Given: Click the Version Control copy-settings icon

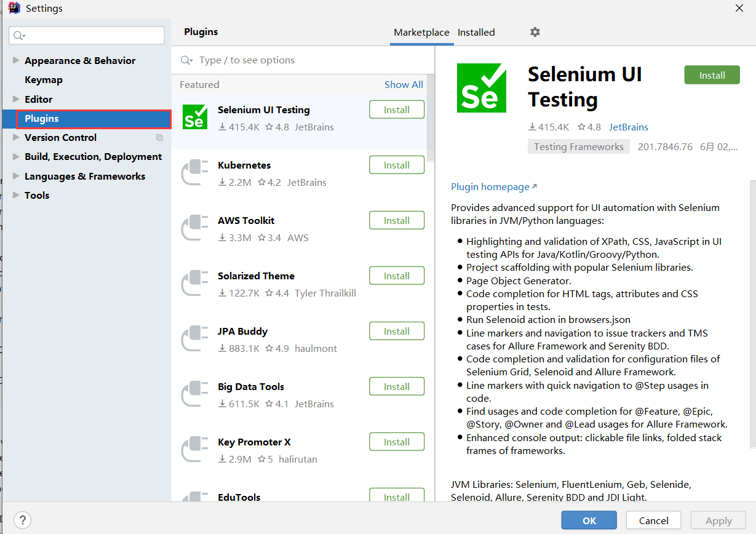Looking at the screenshot, I should [160, 138].
